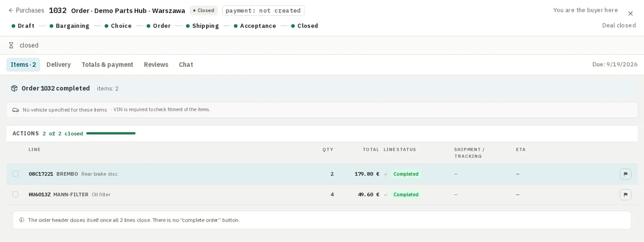
Task: Click the Deal closed label
Action: pos(619,25)
